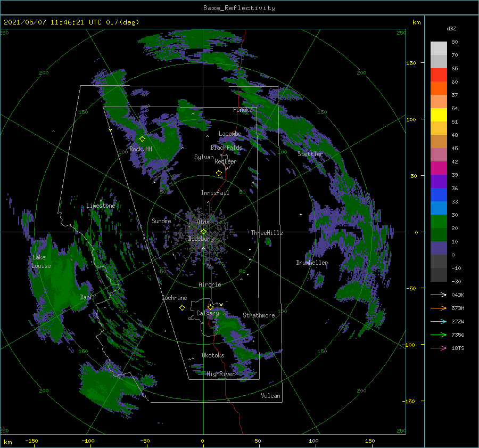Click the Banff label
This screenshot has width=479, height=448.
(x=88, y=297)
